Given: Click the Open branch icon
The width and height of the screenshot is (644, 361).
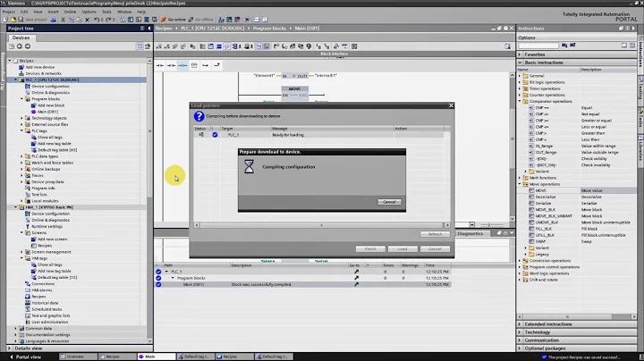Looking at the screenshot, I should click(206, 65).
